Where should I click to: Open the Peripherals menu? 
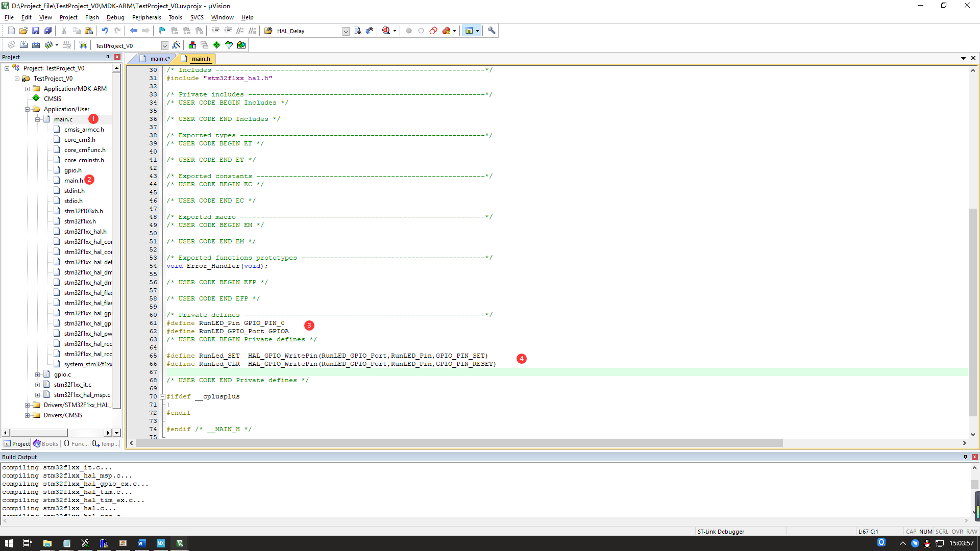point(146,17)
